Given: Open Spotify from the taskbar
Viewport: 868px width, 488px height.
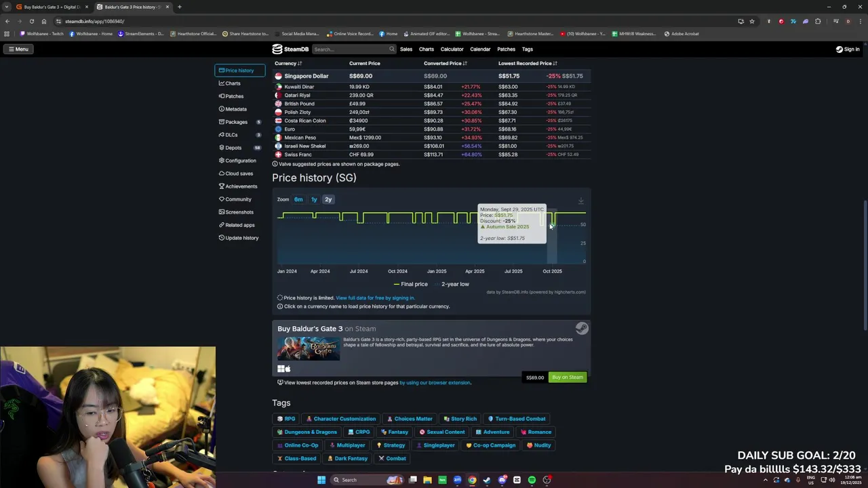Looking at the screenshot, I should [x=532, y=480].
